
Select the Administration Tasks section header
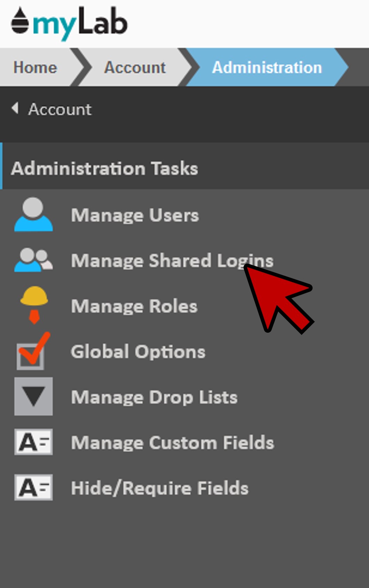105,169
